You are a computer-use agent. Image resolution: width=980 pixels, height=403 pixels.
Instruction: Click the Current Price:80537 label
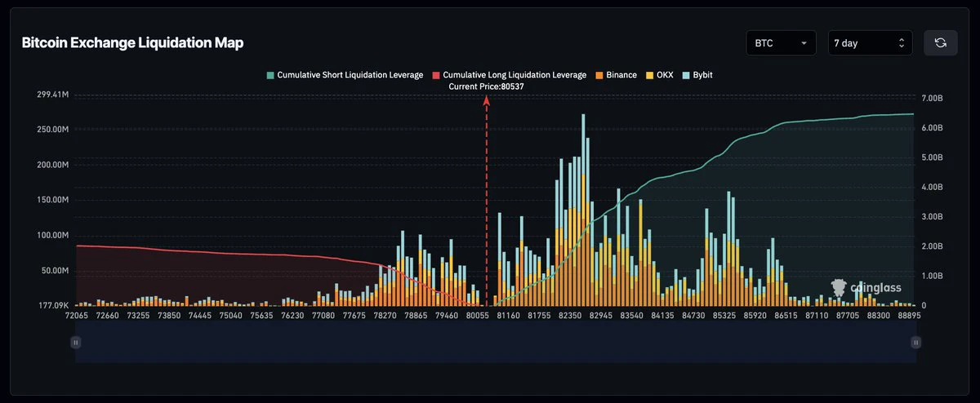[x=487, y=86]
